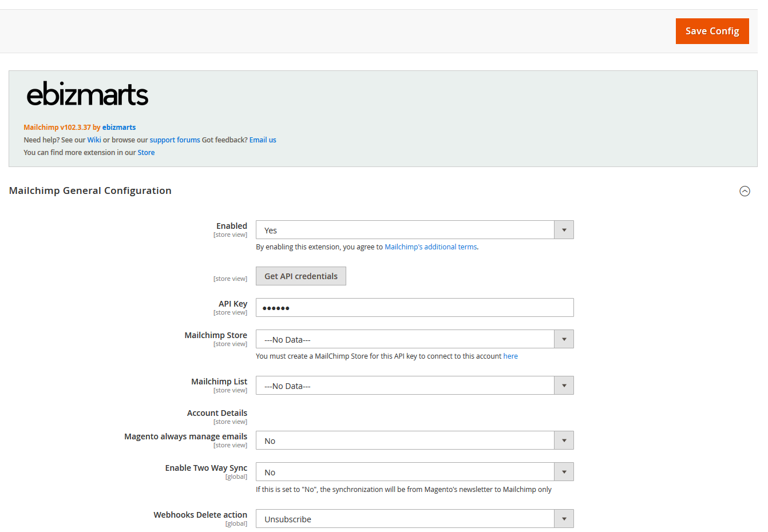Select Yes in the Enabled field
The width and height of the screenshot is (768, 532).
pyautogui.click(x=343, y=230)
